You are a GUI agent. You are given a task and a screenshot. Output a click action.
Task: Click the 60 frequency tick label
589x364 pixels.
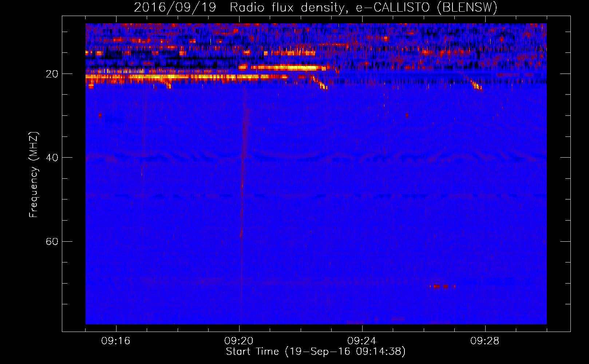[x=52, y=242]
